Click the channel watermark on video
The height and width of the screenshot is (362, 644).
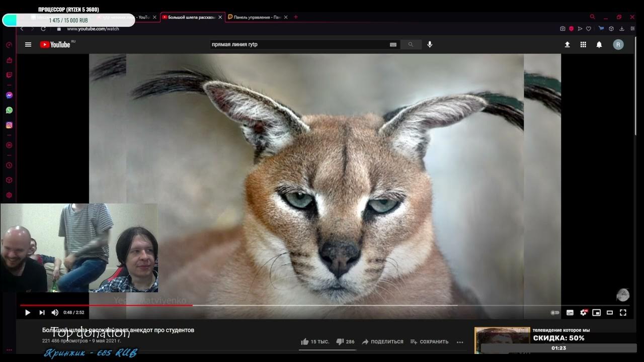click(x=623, y=295)
